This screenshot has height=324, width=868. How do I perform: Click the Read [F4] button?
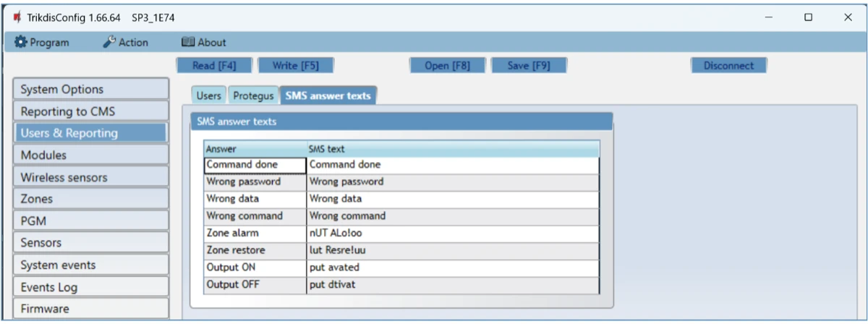tap(213, 66)
